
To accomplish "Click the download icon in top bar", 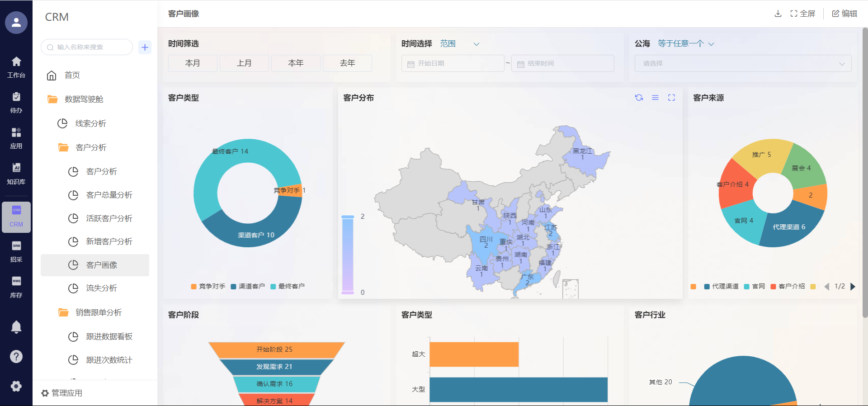I will [x=778, y=14].
